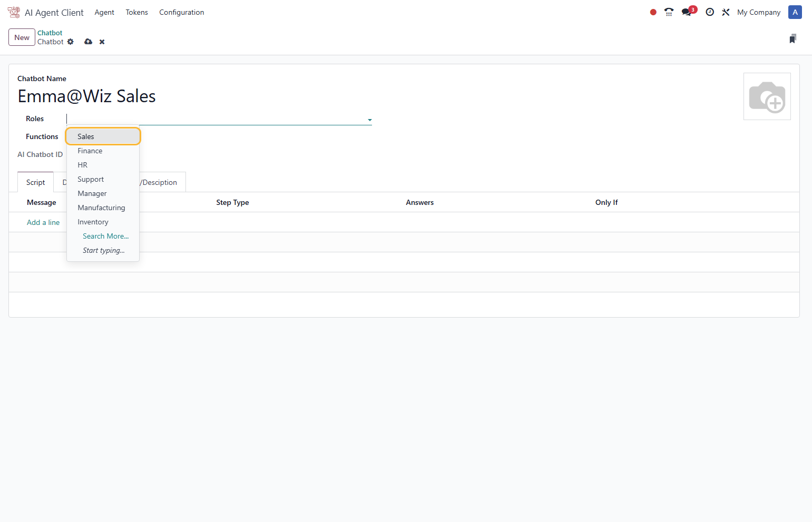Select Sales from the Roles dropdown
Viewport: 812px width, 522px height.
86,136
